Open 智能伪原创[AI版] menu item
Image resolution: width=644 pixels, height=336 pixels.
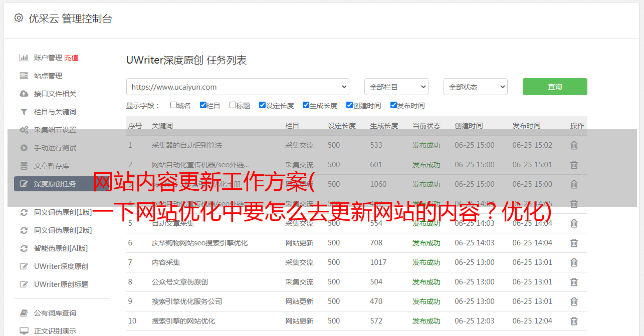point(61,248)
